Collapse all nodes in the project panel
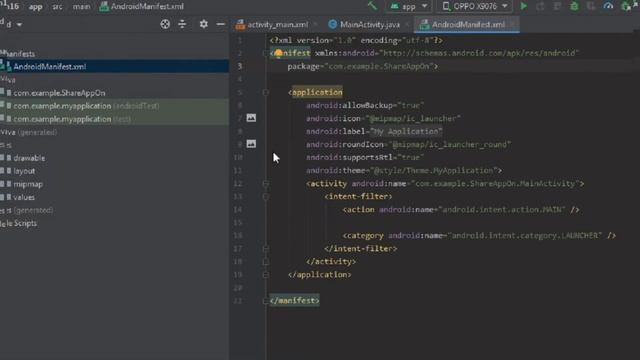The image size is (640, 360). [x=182, y=24]
